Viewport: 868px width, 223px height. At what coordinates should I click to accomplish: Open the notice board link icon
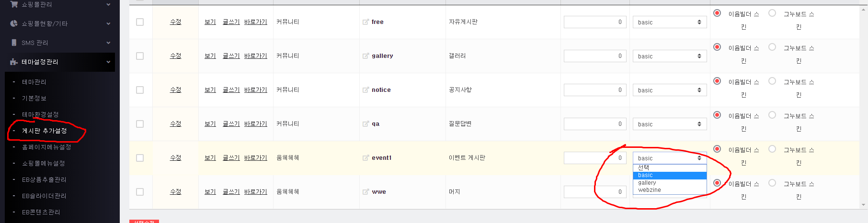tap(365, 90)
